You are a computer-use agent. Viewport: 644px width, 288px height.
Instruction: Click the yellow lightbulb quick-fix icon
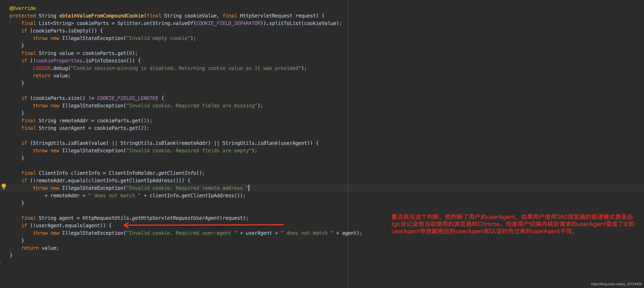pos(4,186)
